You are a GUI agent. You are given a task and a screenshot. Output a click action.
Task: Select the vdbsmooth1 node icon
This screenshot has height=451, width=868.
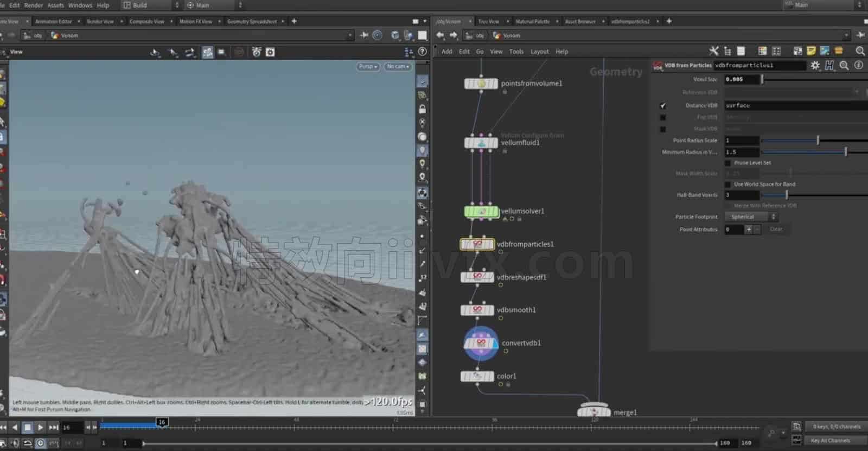tap(477, 310)
